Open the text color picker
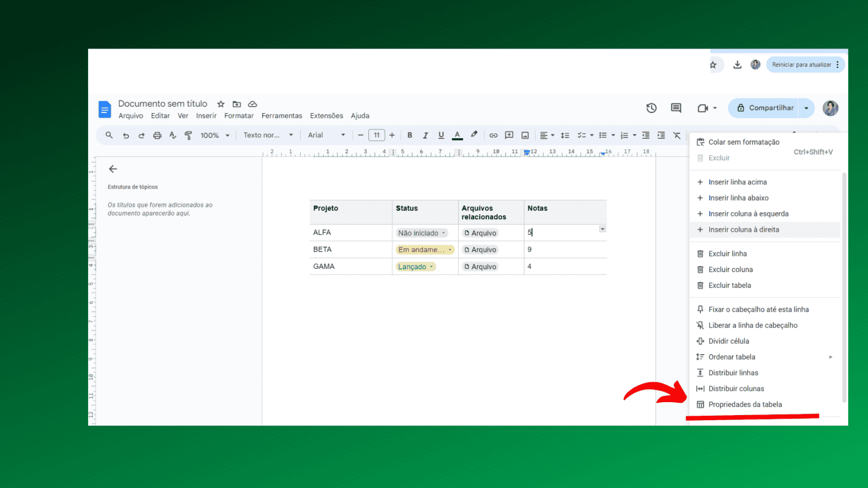Viewport: 868px width, 488px height. 457,135
